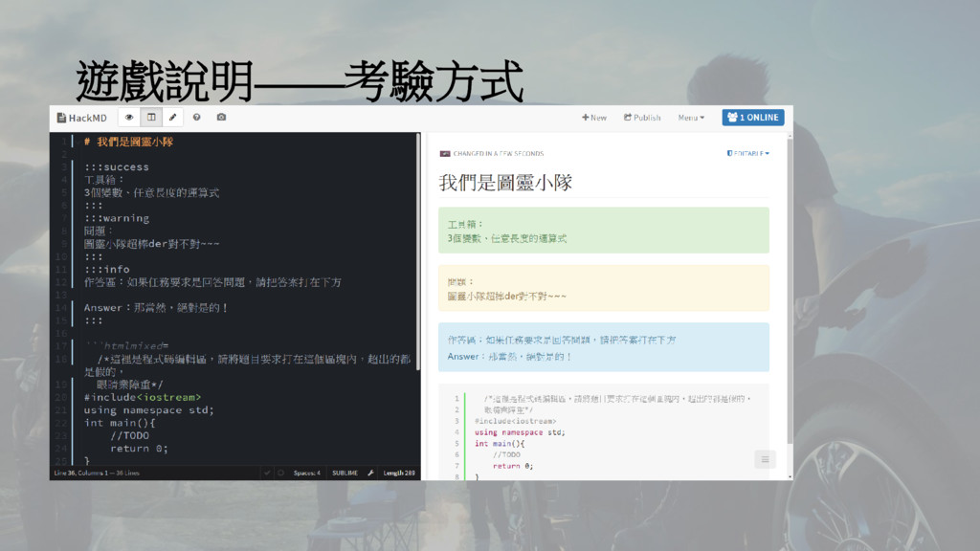The width and height of the screenshot is (980, 551).
Task: Open the Menu dropdown
Action: point(691,118)
